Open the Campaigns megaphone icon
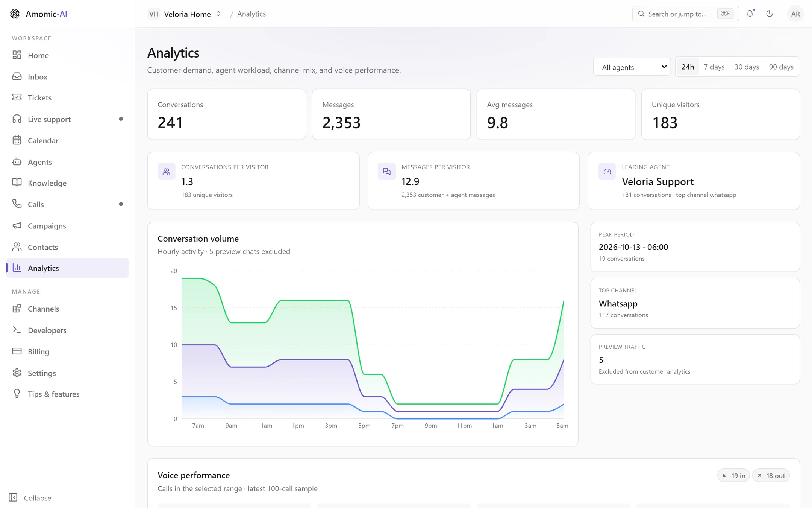Viewport: 812px width, 508px height. (17, 225)
